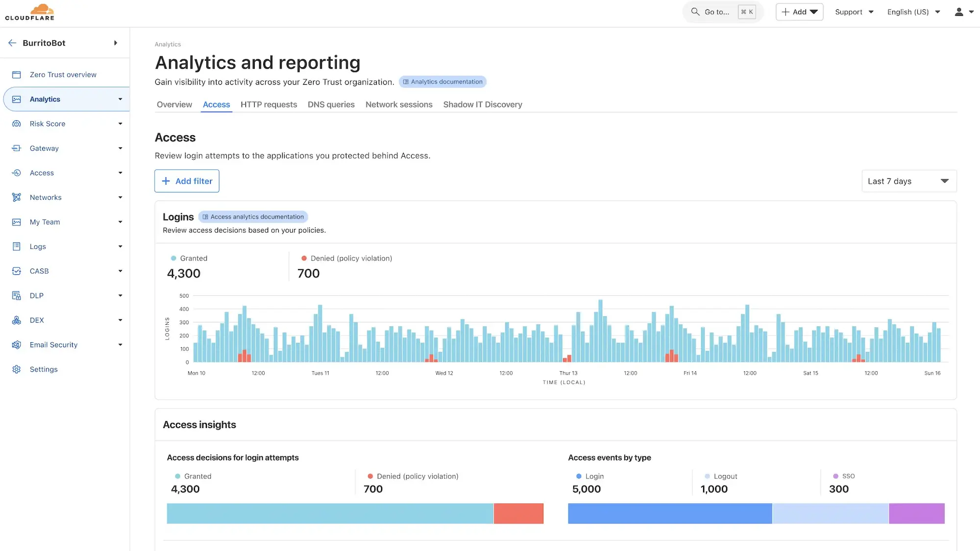Click the search magnifier in the top bar
Viewport: 980px width, 551px height.
point(695,11)
